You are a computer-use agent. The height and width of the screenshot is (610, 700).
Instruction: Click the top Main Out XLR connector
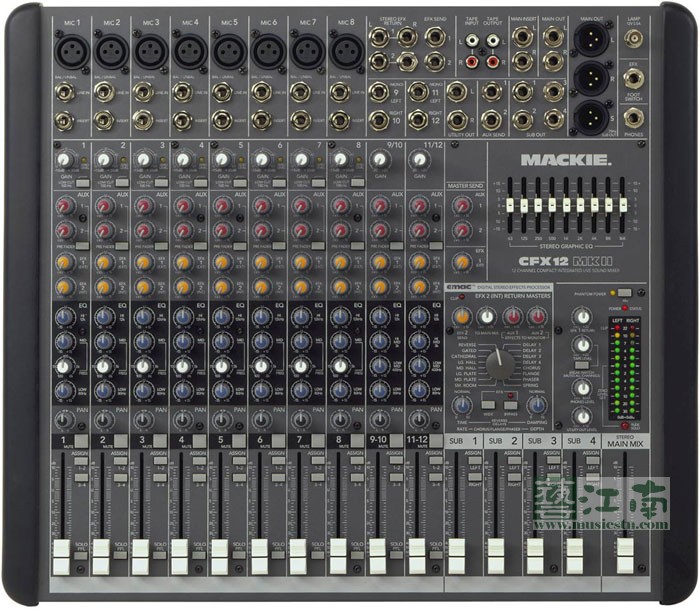click(x=586, y=42)
